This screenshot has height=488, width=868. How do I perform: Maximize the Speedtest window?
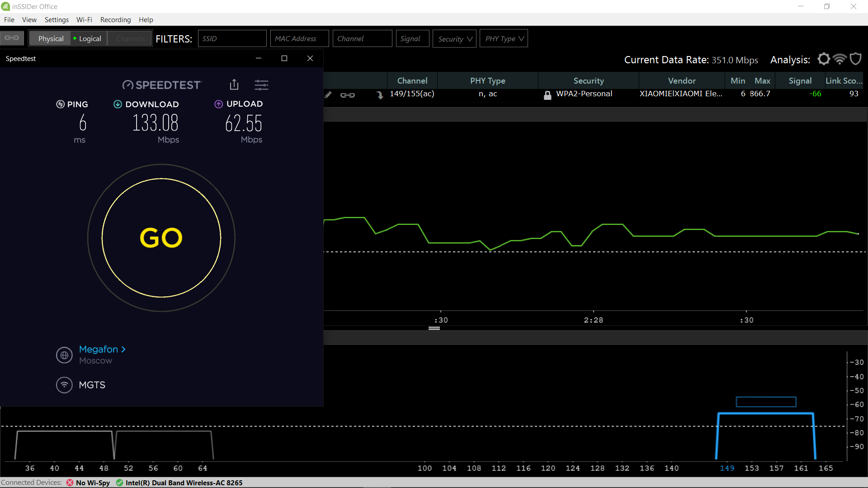pyautogui.click(x=284, y=58)
